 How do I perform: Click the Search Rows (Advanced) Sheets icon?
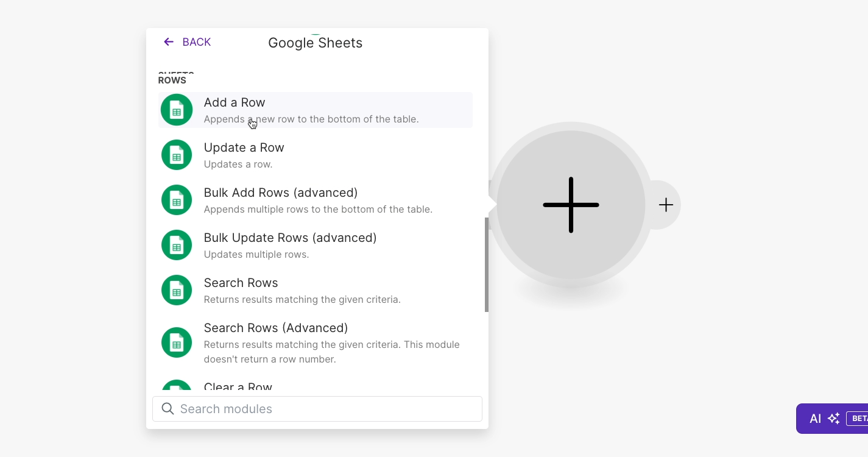pyautogui.click(x=177, y=342)
